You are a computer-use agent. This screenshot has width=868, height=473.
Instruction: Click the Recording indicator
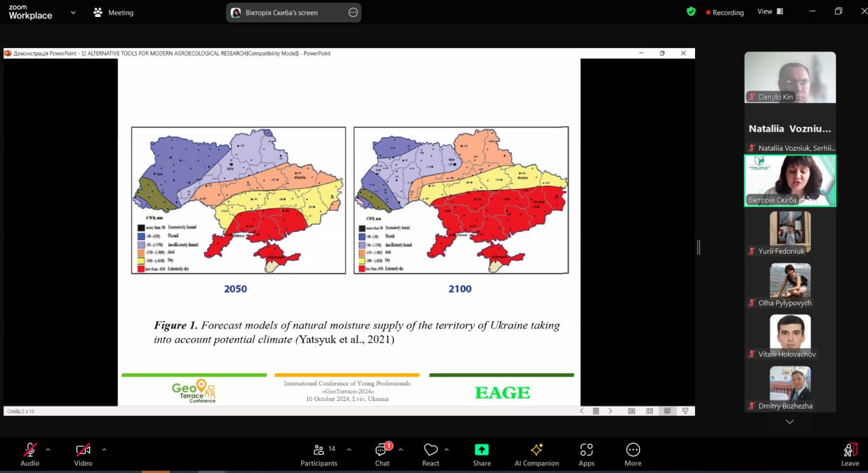pos(724,12)
